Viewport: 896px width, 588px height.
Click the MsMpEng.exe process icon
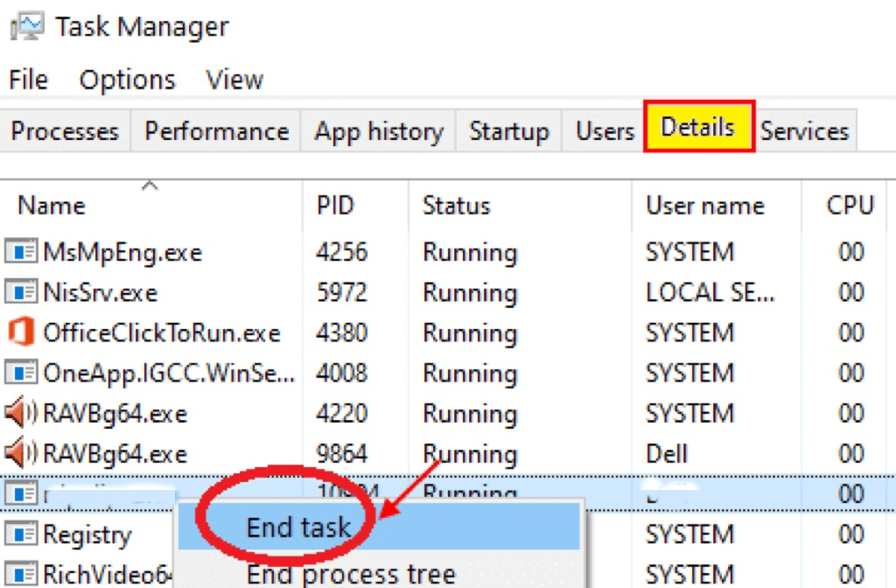point(21,251)
